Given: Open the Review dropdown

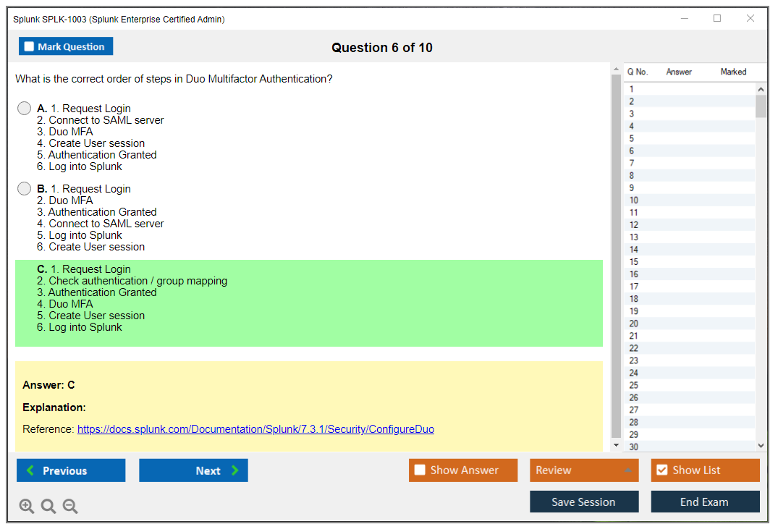Looking at the screenshot, I should pos(583,470).
